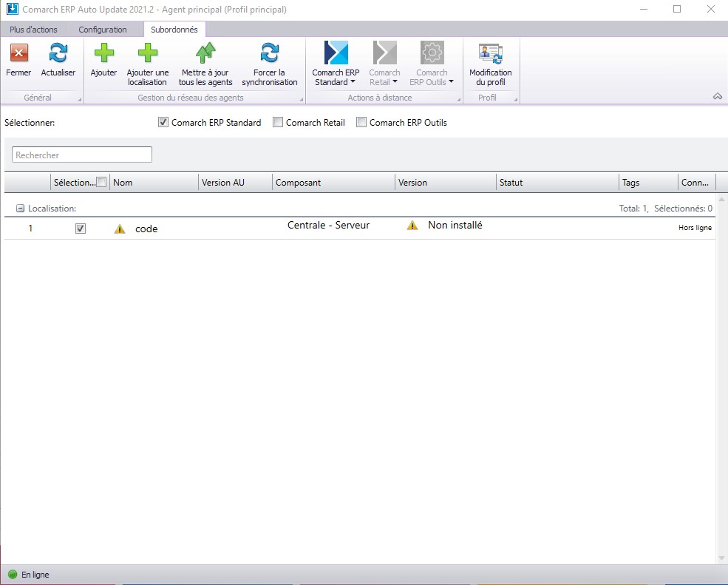Viewport: 728px width, 585px height.
Task: Select the code agent name
Action: (x=146, y=229)
